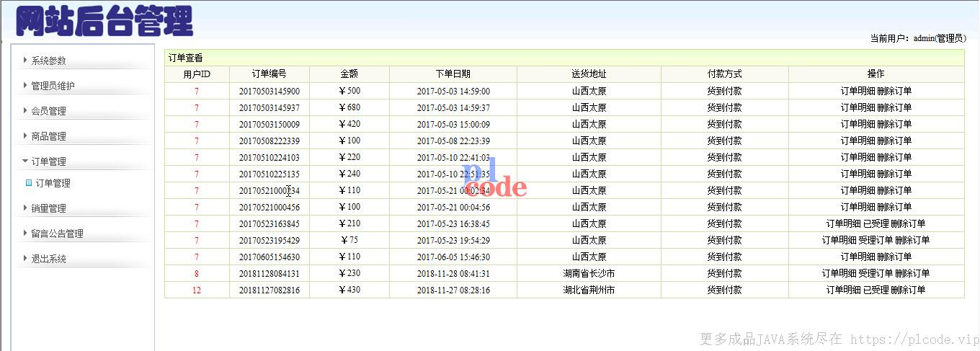Click the ¥430 amount cell
Viewport: 980px width, 351px height.
tap(349, 290)
